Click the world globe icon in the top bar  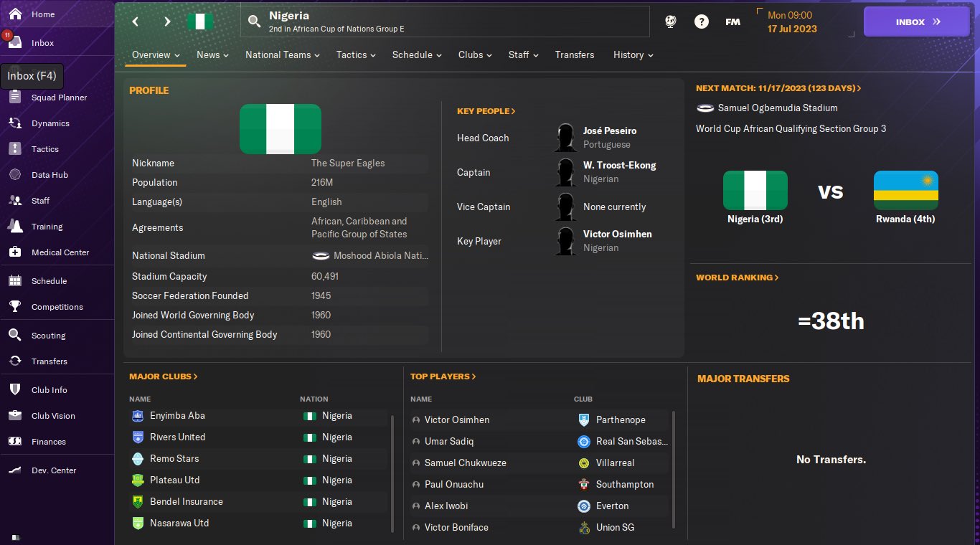click(671, 22)
